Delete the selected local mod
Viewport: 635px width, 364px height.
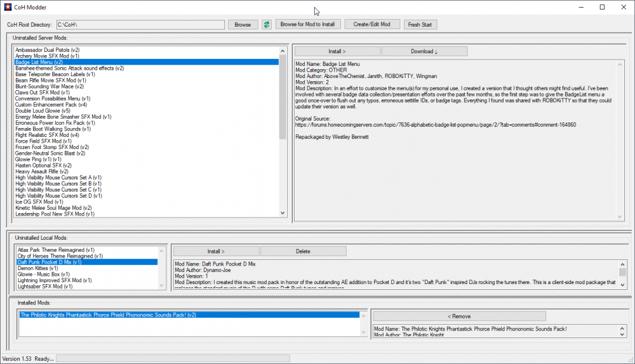point(303,251)
